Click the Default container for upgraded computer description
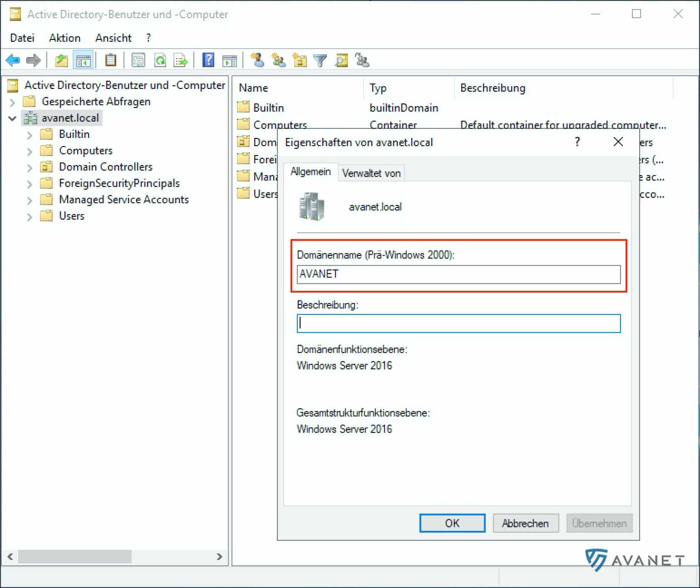This screenshot has height=588, width=700. coord(563,124)
